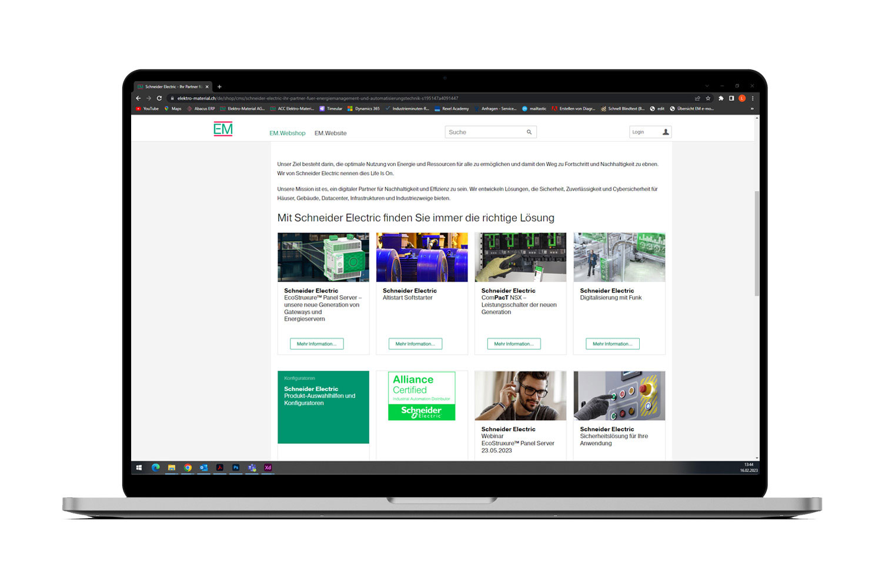The height and width of the screenshot is (588, 882).
Task: Open Microsoft Teams from the taskbar
Action: coord(252,468)
